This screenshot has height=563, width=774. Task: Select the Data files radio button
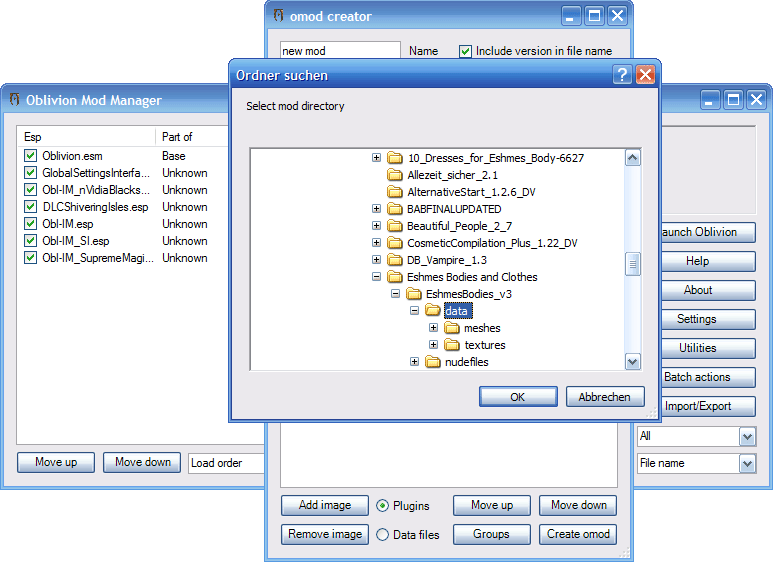coord(383,535)
